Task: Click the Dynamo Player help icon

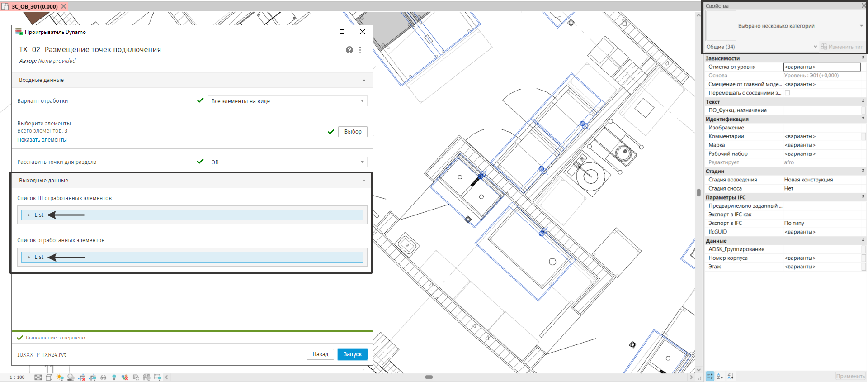Action: click(x=349, y=50)
